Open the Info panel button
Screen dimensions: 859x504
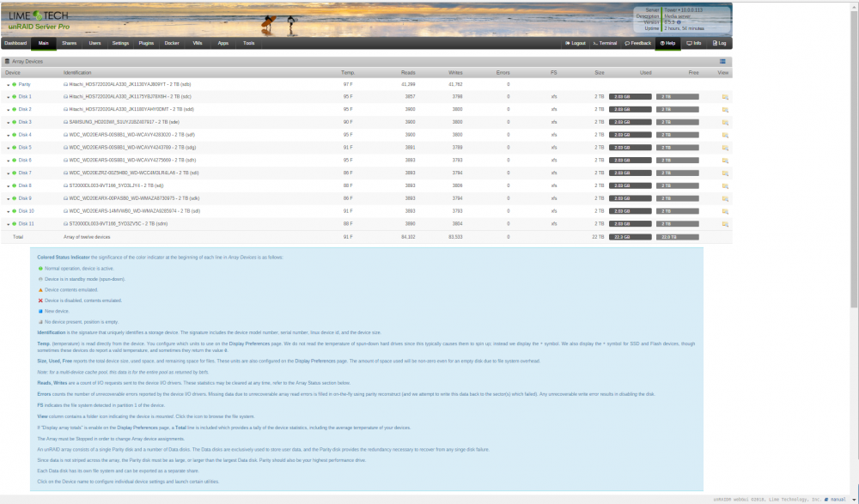click(693, 43)
